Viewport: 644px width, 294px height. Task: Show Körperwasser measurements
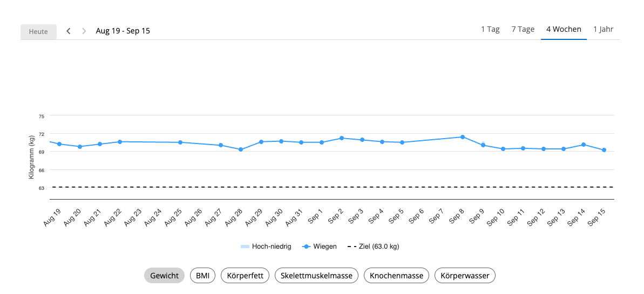(x=465, y=276)
